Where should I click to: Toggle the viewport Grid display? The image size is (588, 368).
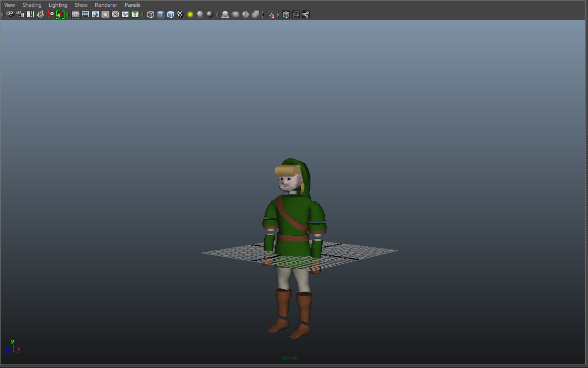click(x=75, y=14)
